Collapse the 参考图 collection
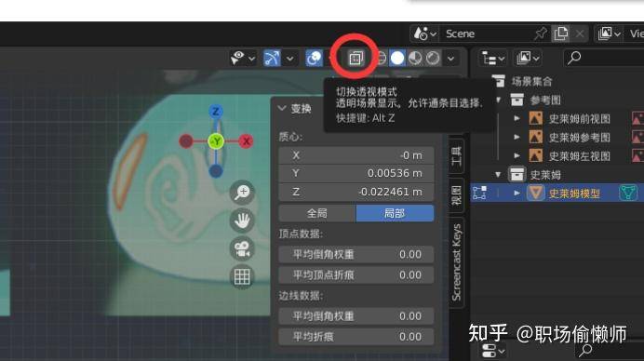This screenshot has height=361, width=644. (x=498, y=100)
